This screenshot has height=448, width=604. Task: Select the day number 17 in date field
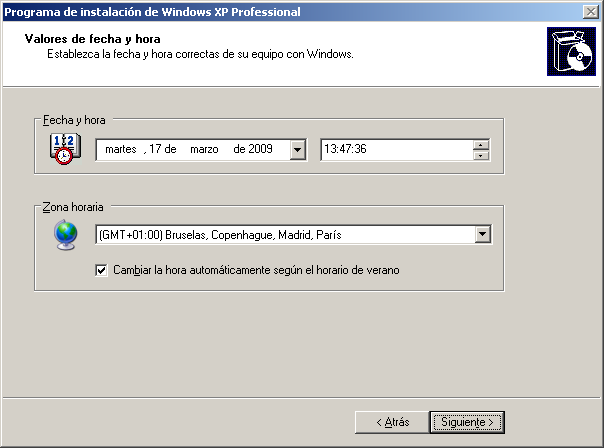point(156,149)
